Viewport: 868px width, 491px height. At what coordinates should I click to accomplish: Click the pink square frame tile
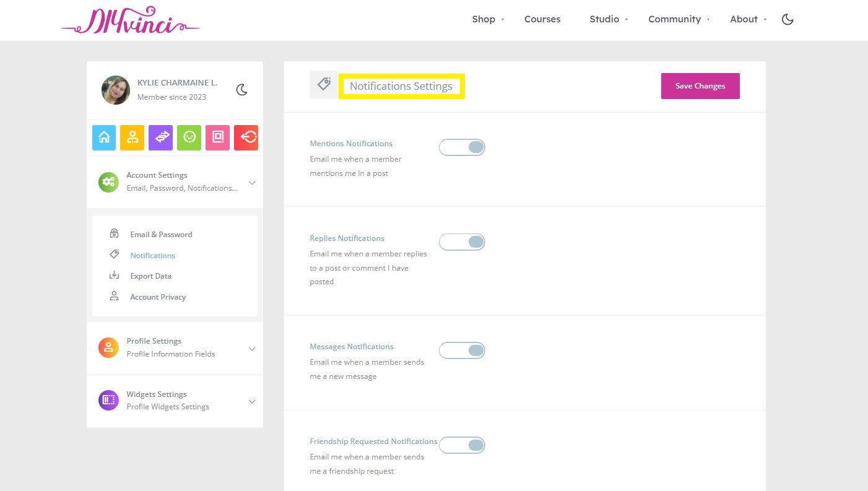pos(218,137)
